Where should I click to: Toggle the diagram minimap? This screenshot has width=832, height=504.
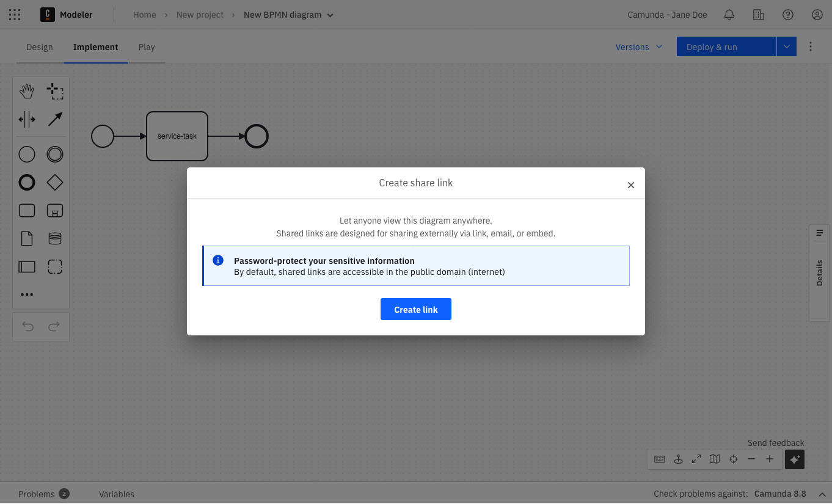(x=715, y=459)
